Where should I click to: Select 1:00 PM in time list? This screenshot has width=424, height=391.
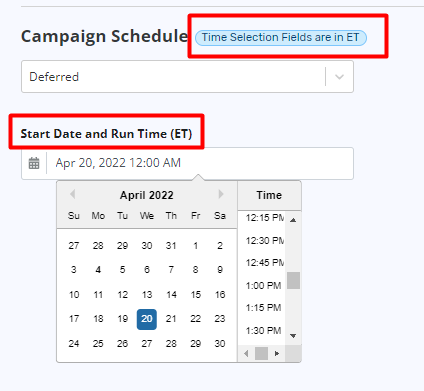point(263,286)
